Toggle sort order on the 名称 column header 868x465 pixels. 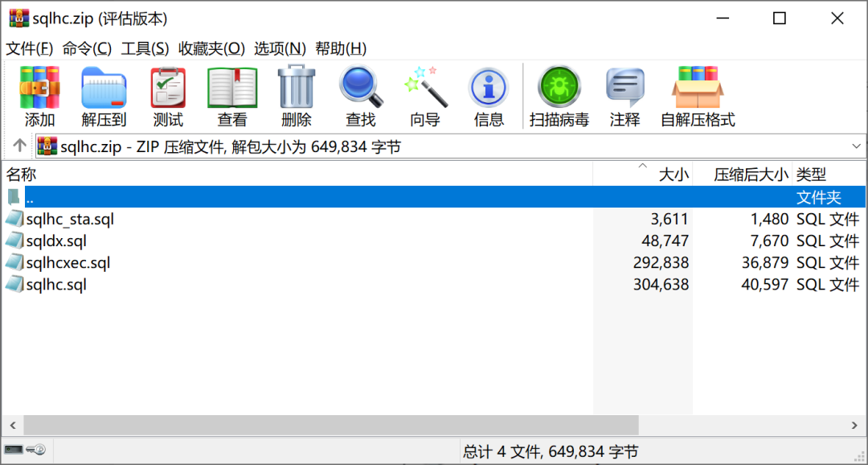coord(23,174)
